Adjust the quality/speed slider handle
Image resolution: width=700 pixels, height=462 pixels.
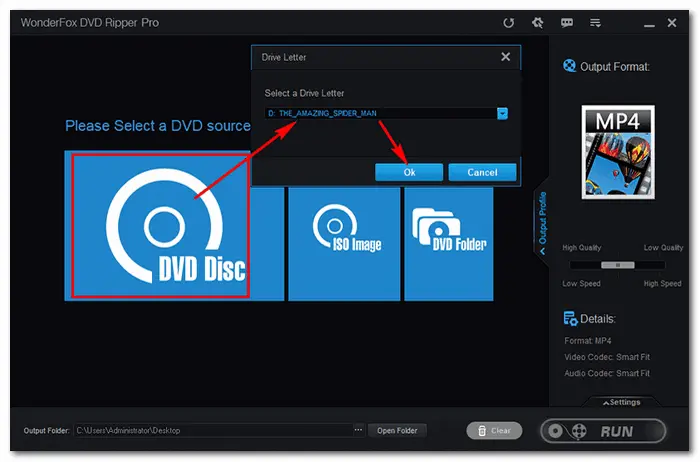(618, 265)
